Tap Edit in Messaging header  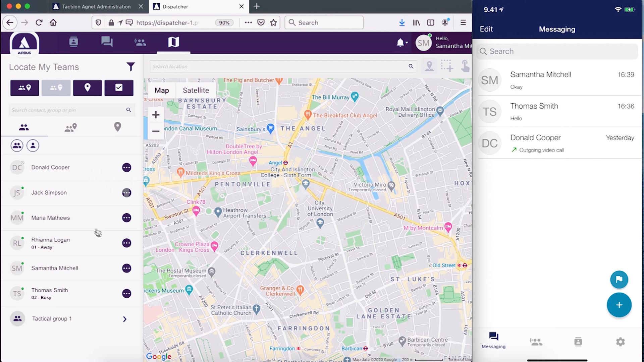click(x=486, y=29)
